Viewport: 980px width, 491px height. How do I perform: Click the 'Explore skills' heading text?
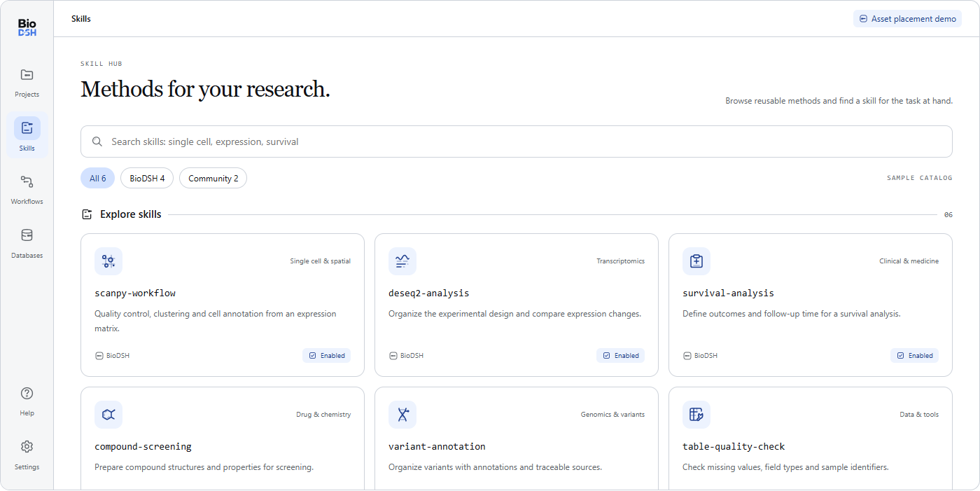[x=131, y=214]
